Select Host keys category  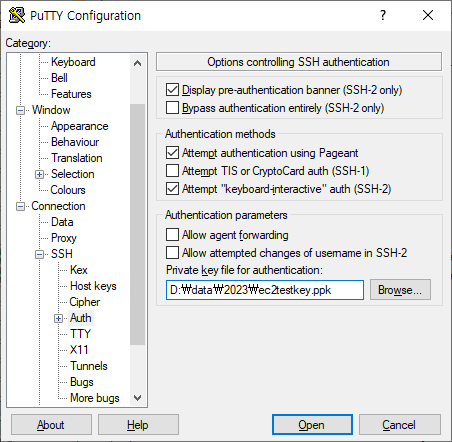[93, 286]
